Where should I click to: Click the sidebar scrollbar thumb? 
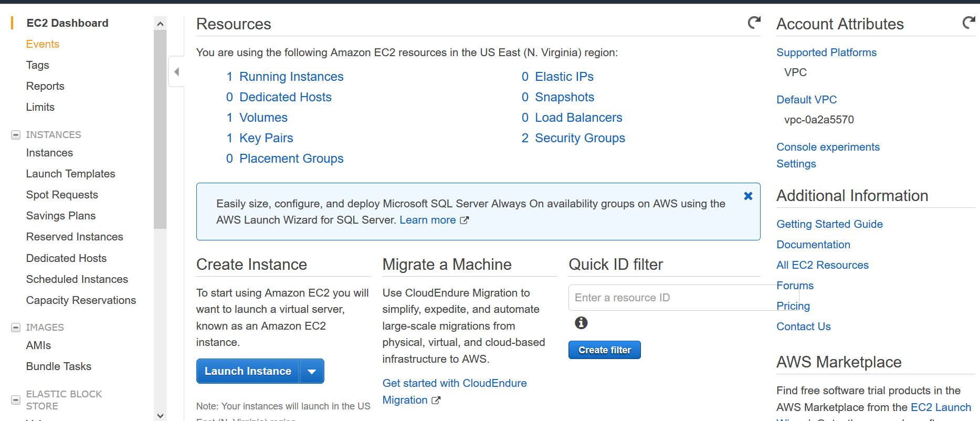click(160, 129)
